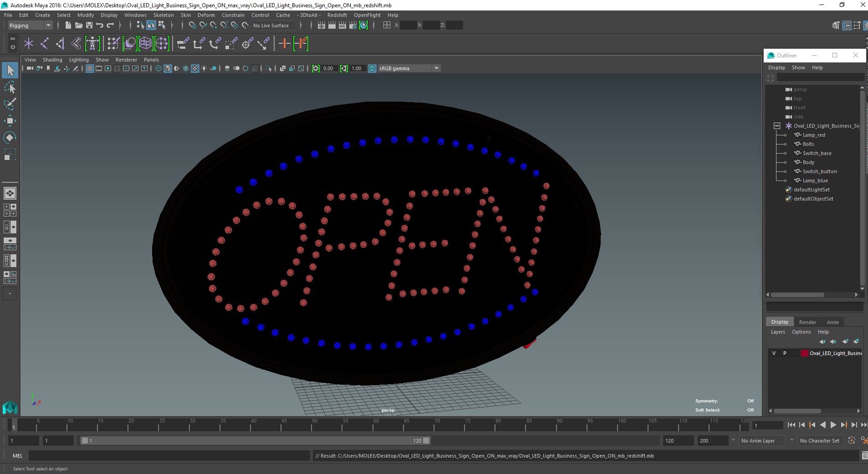
Task: Click the Create Lattice shelf icon
Action: [146, 44]
